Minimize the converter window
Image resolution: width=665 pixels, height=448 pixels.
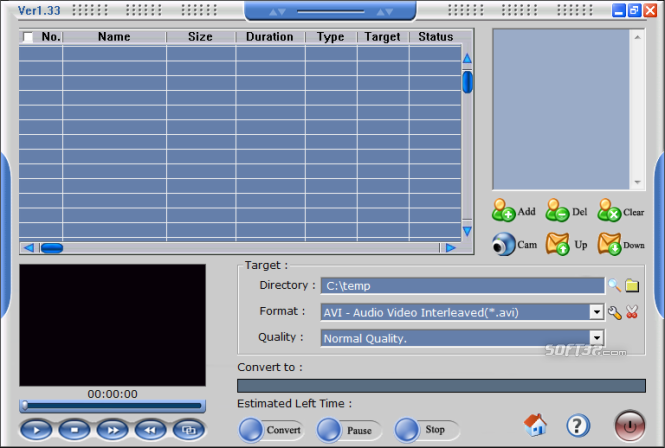pos(619,10)
